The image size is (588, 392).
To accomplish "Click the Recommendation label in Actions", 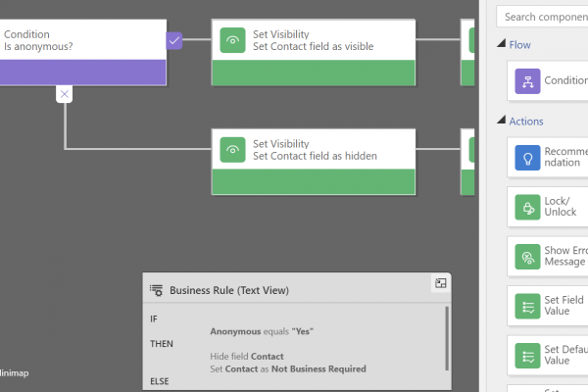I will coord(566,157).
